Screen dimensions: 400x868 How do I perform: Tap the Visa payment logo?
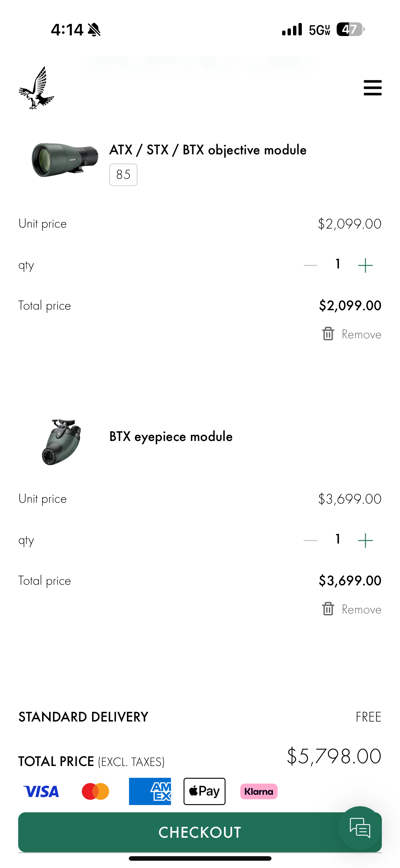pyautogui.click(x=41, y=791)
